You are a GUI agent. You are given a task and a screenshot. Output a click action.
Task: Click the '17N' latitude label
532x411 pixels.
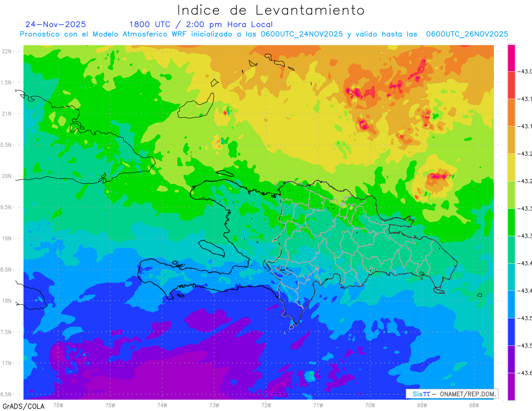[x=7, y=363]
